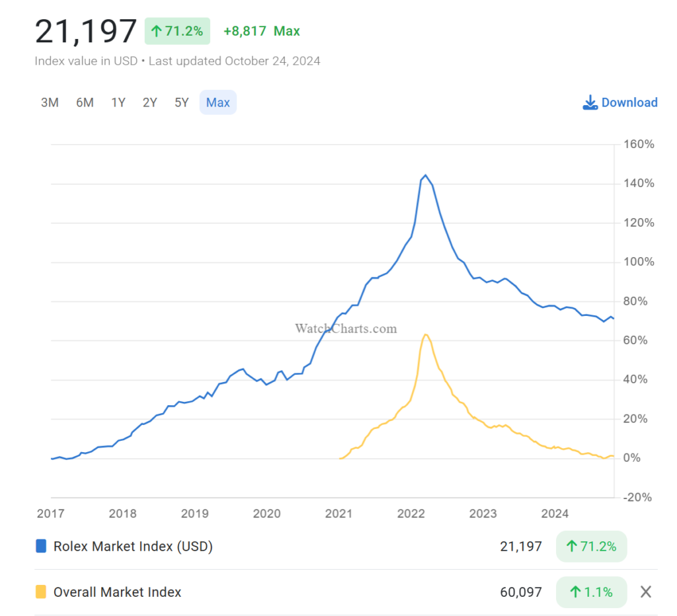Screen dimensions: 677x616
Task: Click the 2024 x-axis label
Action: tap(555, 514)
